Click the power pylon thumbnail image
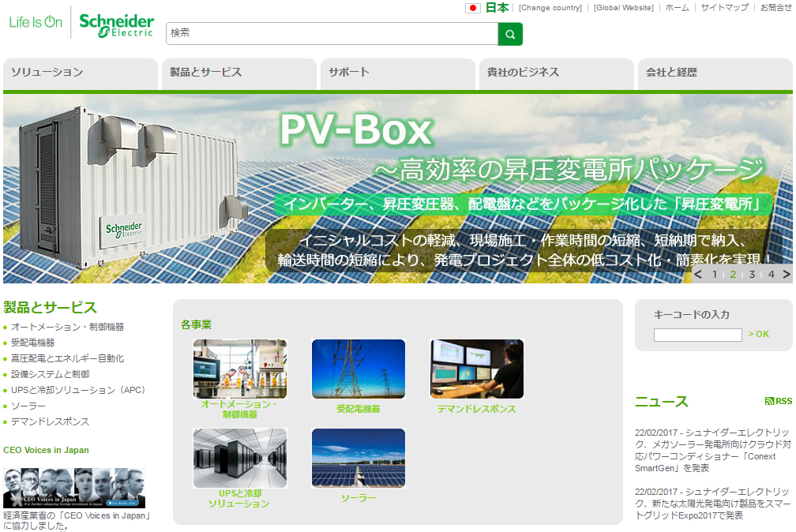 359,369
